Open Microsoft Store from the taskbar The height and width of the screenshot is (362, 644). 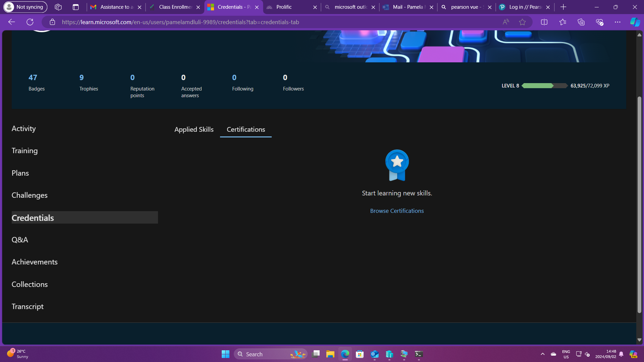(x=360, y=354)
